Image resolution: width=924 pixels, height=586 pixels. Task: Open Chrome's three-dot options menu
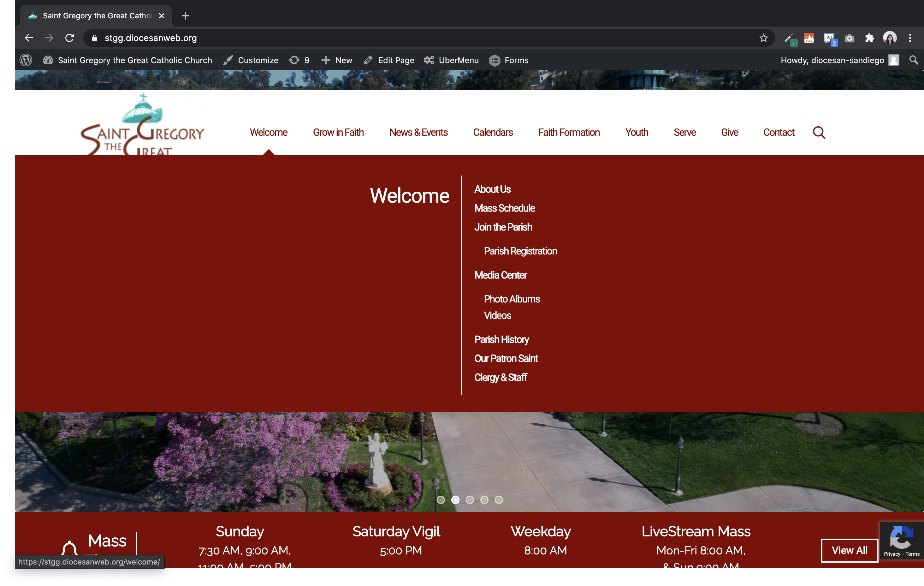(x=910, y=38)
